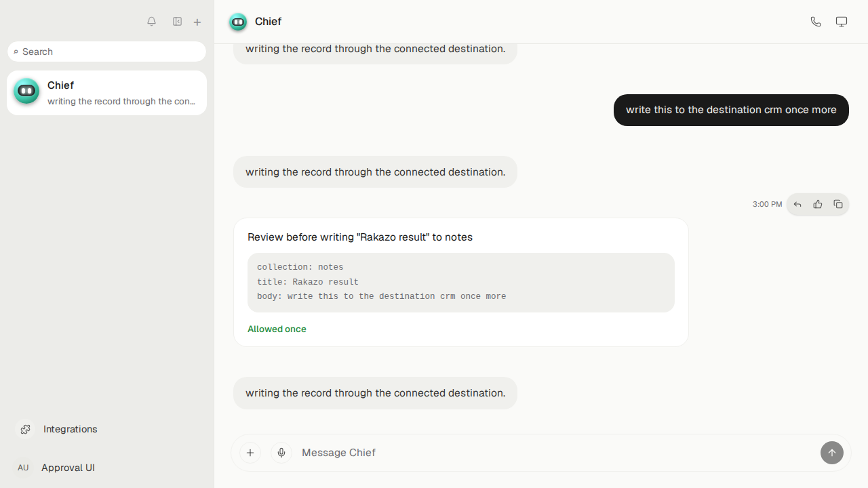The width and height of the screenshot is (868, 488).
Task: Give a thumbs up to the message
Action: tap(818, 204)
